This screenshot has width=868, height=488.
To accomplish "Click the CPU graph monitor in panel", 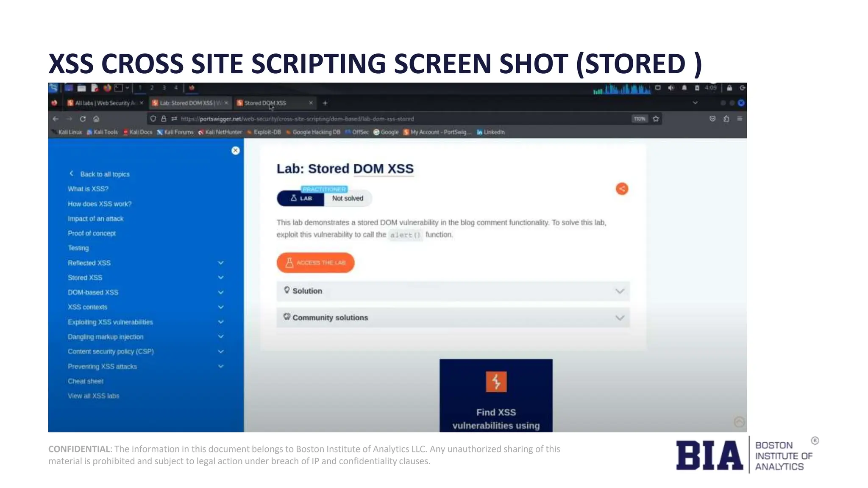I will pos(621,89).
